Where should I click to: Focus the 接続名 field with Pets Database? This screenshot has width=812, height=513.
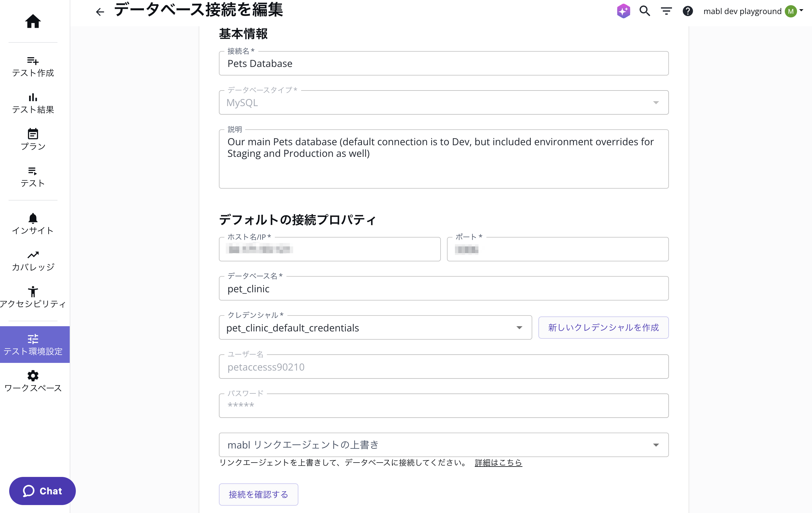[443, 63]
